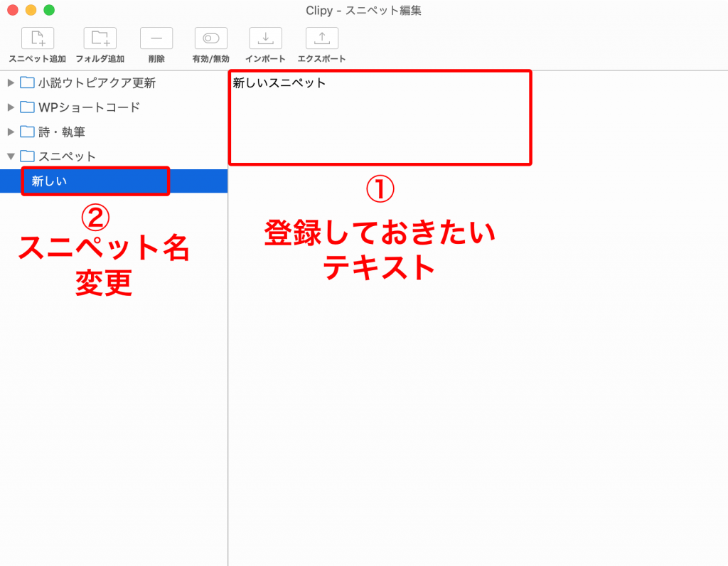The height and width of the screenshot is (566, 728).
Task: Click the フォルダ追加 toolbar label
Action: (x=100, y=59)
